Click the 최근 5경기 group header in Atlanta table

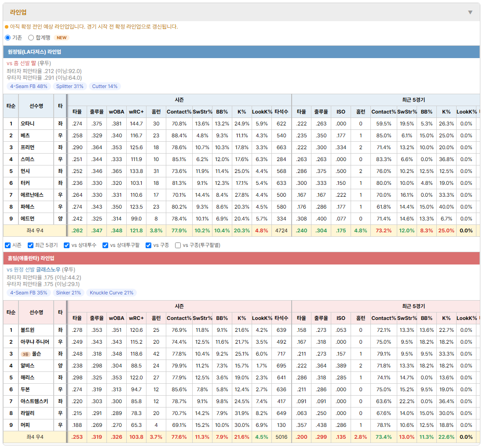click(x=413, y=306)
